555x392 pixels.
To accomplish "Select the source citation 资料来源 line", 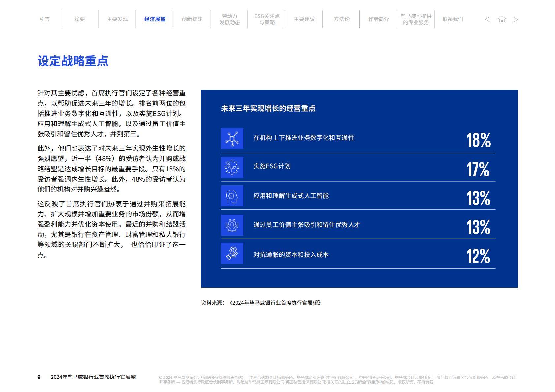I will (x=261, y=303).
